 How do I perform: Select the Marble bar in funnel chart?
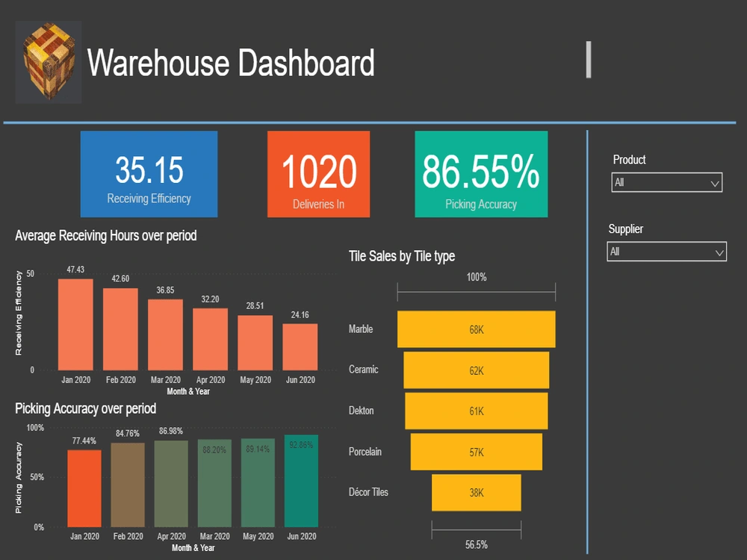click(476, 329)
